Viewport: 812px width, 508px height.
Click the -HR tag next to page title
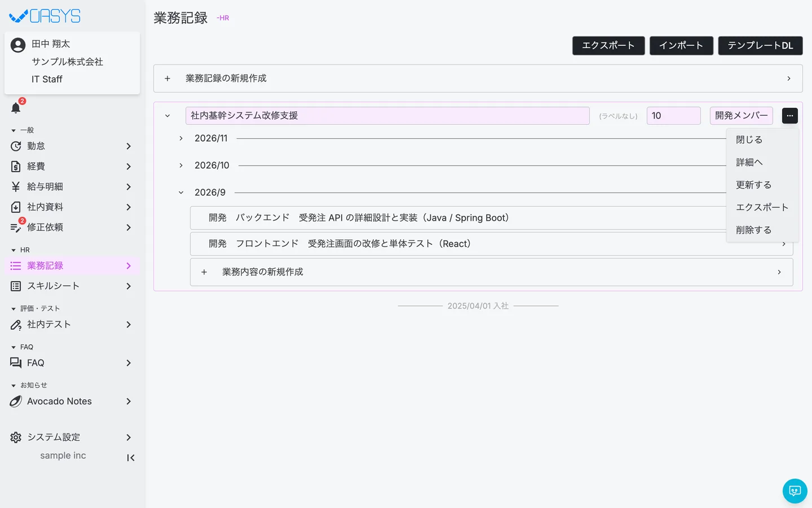[x=223, y=18]
